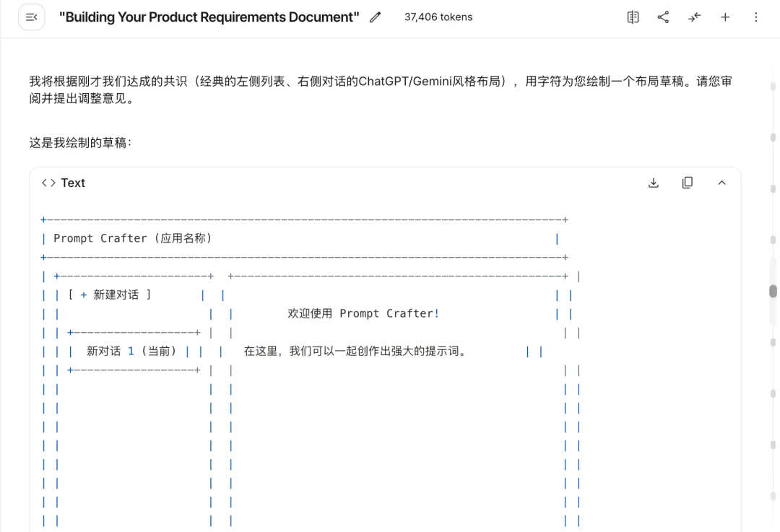Copy the code block to clipboard
Viewport: 780px width, 532px height.
(x=687, y=183)
